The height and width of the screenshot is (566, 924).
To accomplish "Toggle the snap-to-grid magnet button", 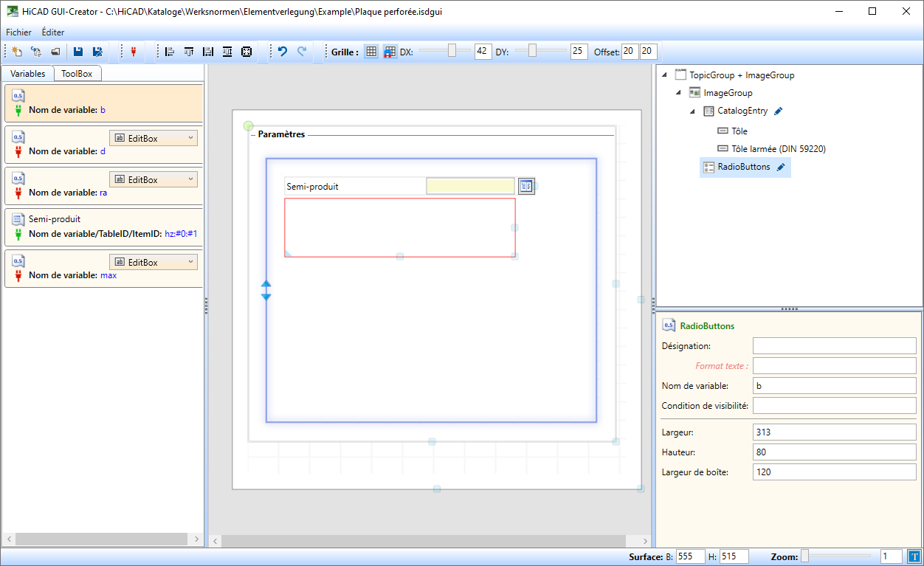I will pos(389,52).
